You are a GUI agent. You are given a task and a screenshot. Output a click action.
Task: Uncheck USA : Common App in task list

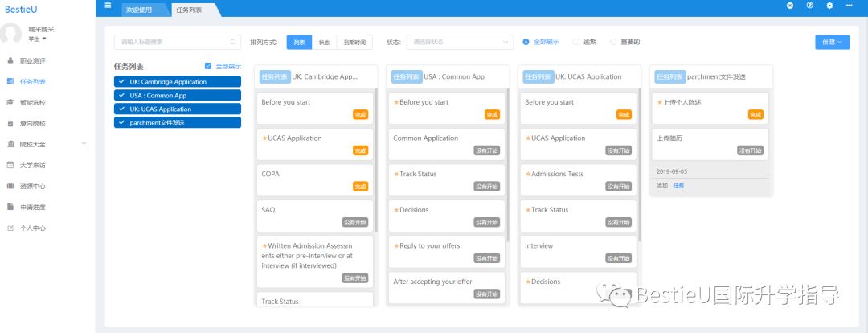point(177,95)
